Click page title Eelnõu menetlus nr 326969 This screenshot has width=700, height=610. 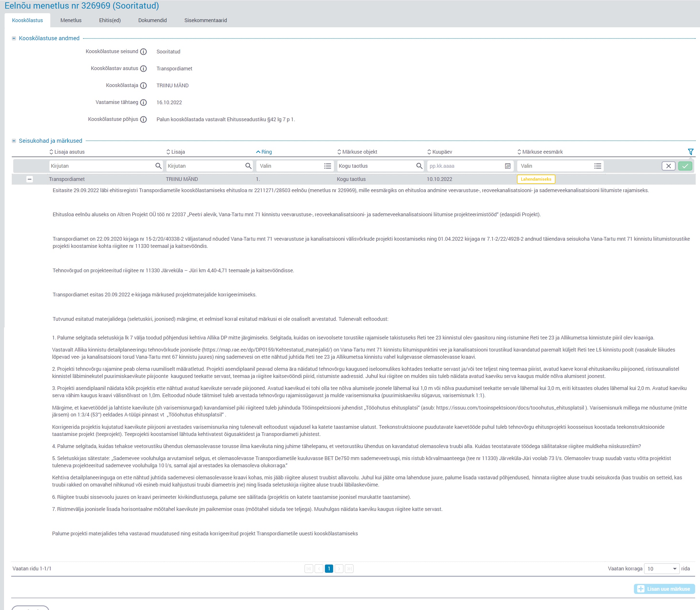pos(82,6)
